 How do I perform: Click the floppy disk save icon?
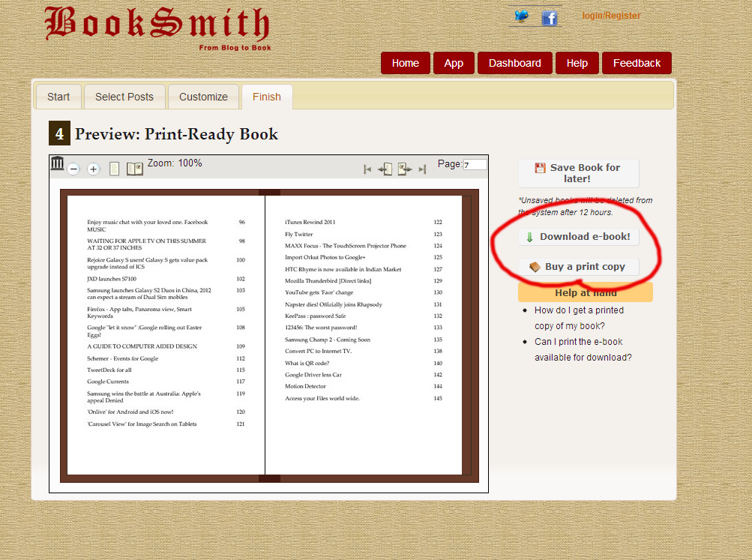[540, 168]
